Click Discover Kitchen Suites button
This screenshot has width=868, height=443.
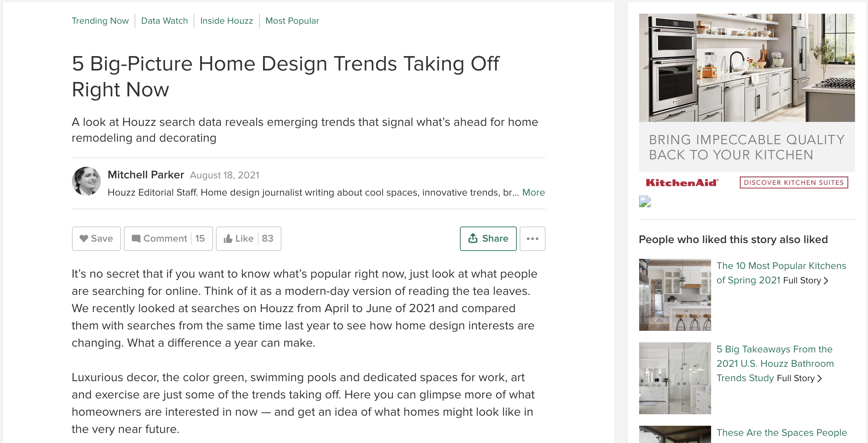(794, 183)
